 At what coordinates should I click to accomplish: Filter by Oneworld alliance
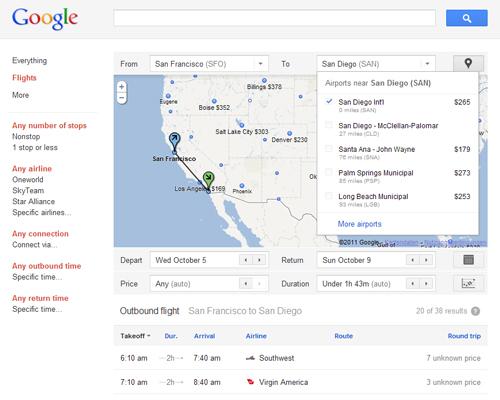click(x=28, y=180)
